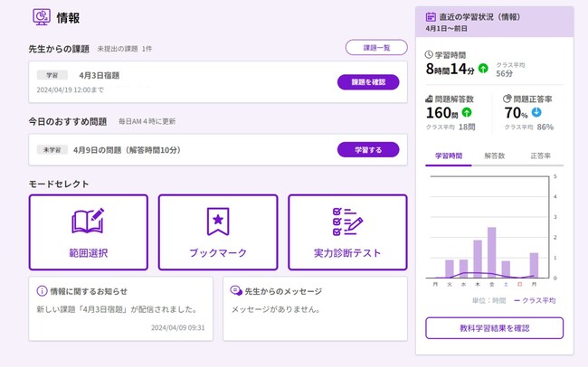Open 教科学習結果を確認

(494, 327)
